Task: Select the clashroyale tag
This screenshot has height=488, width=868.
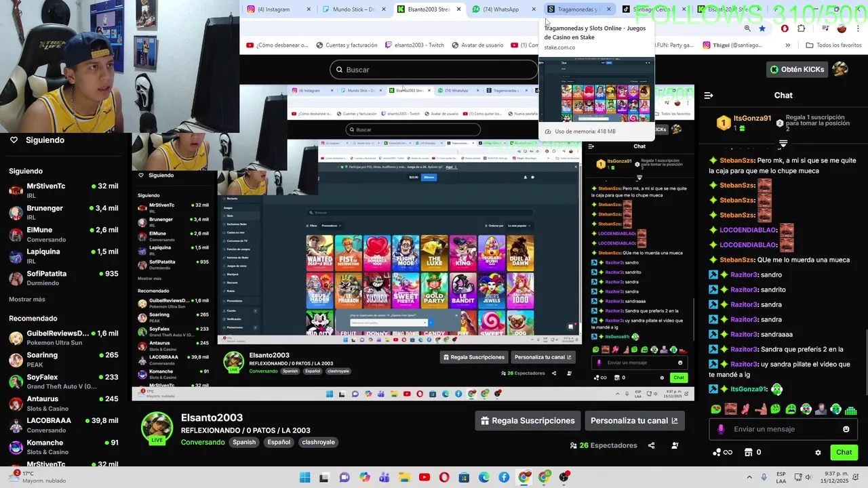Action: 319,442
